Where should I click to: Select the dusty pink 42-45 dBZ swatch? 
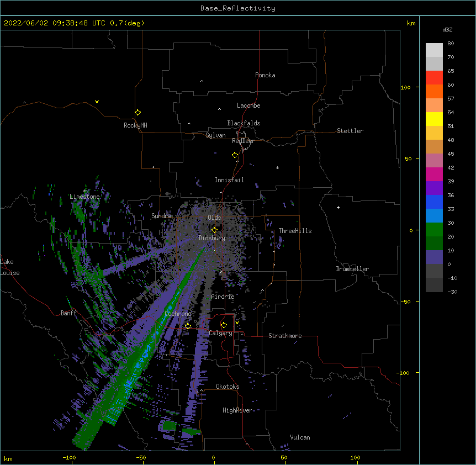[x=434, y=161]
